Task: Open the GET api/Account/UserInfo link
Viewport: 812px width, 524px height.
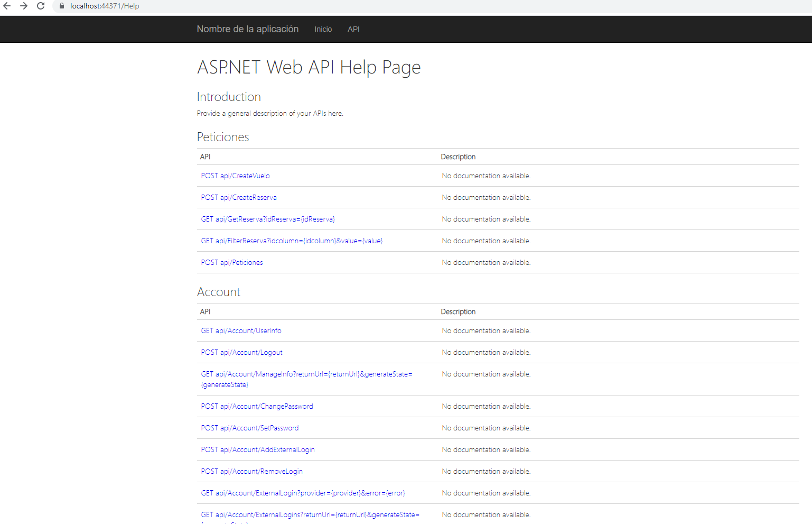Action: (241, 330)
